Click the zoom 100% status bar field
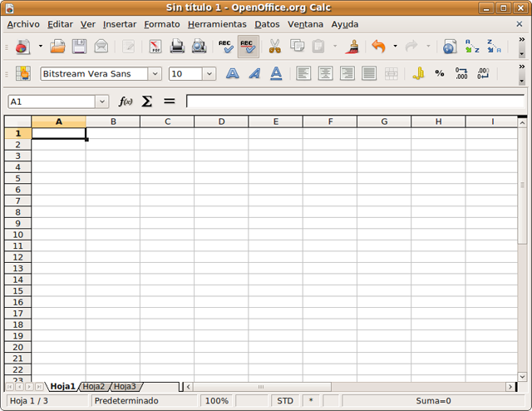Screen dimensions: 532x411 (x=217, y=401)
